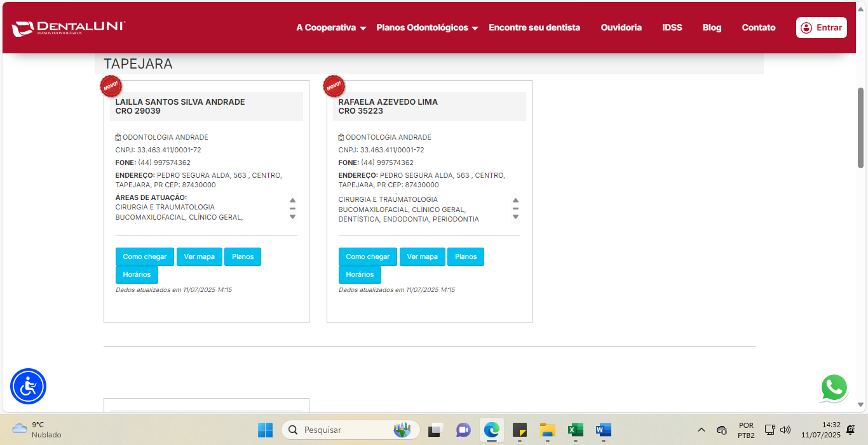The height and width of the screenshot is (445, 868).
Task: Click the POR PTB2 language indicator
Action: pyautogui.click(x=746, y=430)
